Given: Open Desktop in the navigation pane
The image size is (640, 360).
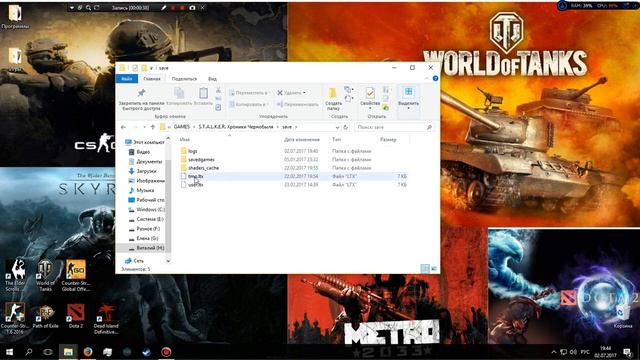Looking at the screenshot, I should (146, 200).
